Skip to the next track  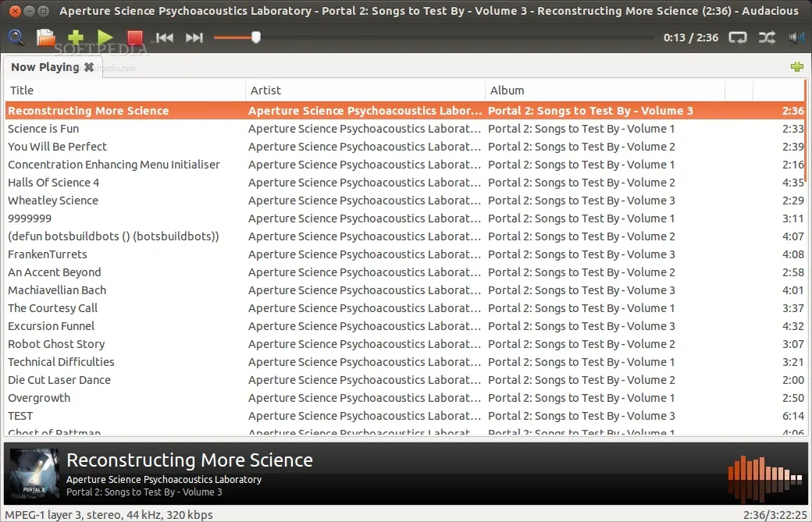coord(194,37)
